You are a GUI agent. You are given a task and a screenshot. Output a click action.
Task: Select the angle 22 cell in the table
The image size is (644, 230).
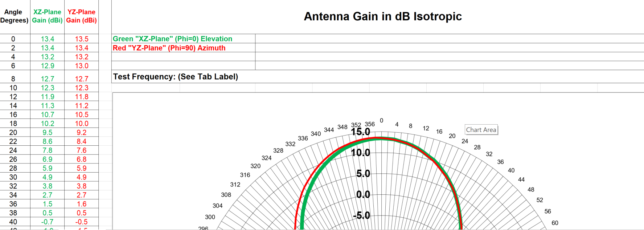click(15, 141)
